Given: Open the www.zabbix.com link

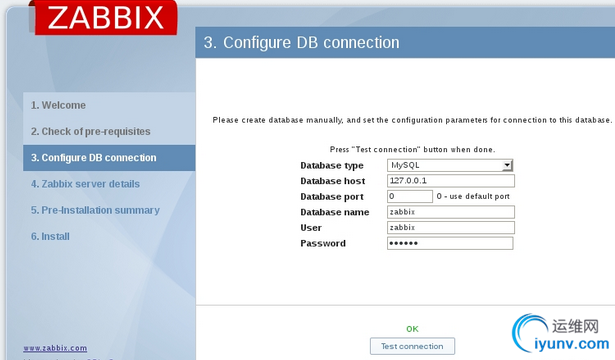Looking at the screenshot, I should [x=55, y=348].
